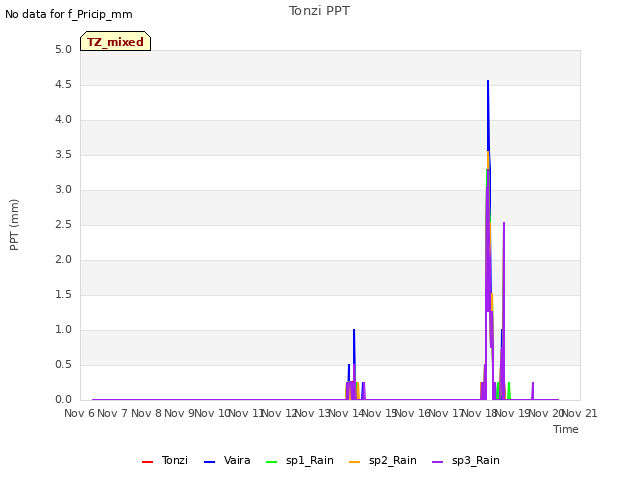Toggle the sp1_Rain legend entry

[x=300, y=460]
